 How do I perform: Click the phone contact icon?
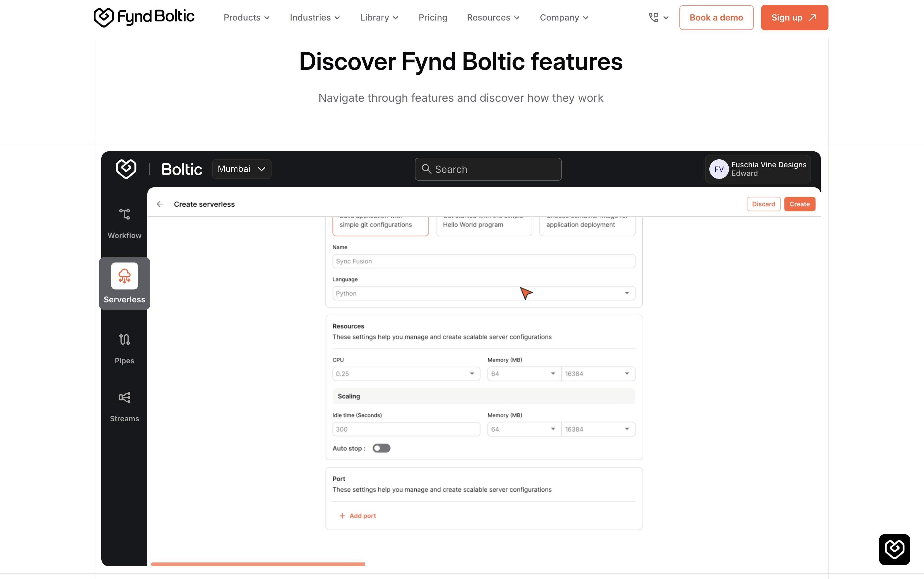[653, 18]
